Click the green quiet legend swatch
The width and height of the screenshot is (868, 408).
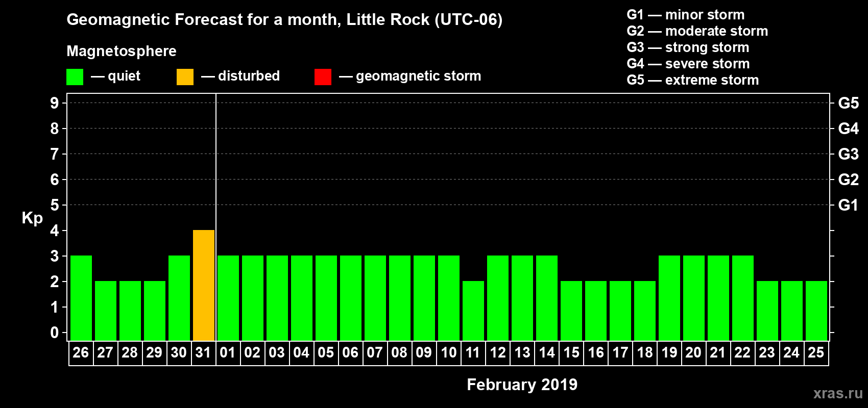[x=75, y=77]
